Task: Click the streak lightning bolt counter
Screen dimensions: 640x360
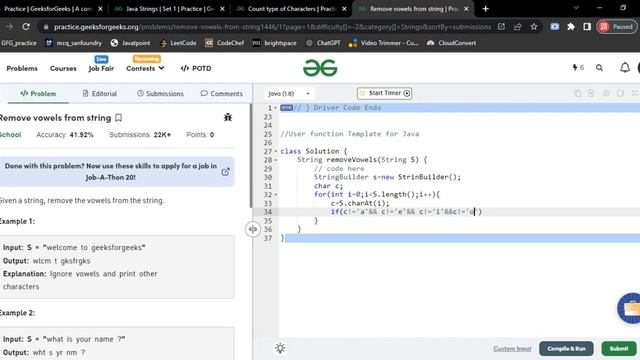Action: click(x=578, y=67)
